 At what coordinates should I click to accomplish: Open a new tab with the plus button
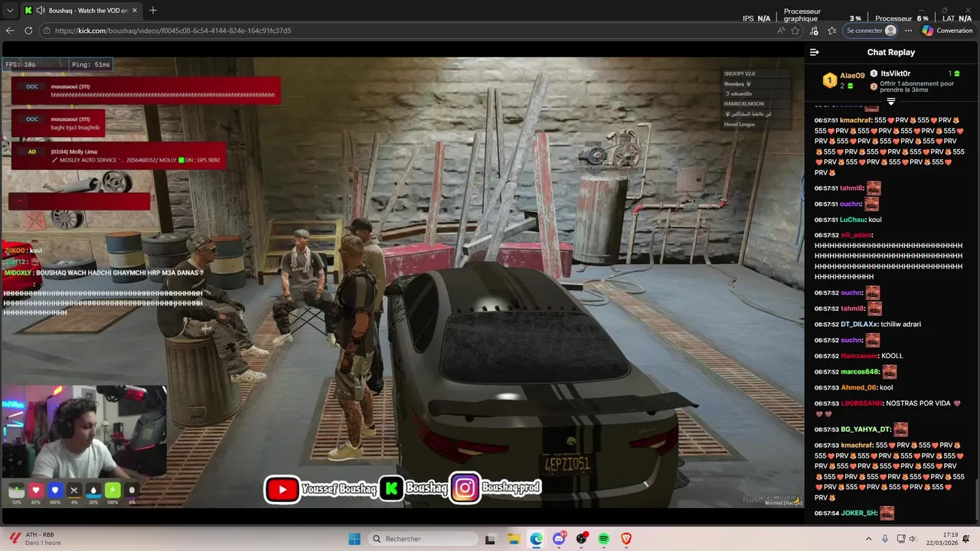(x=153, y=11)
